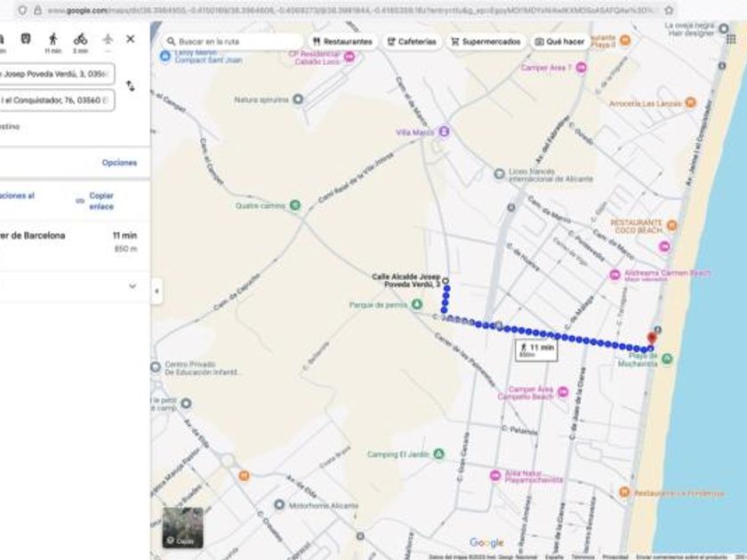
Task: Open the Centro Privado De Educación Infantil marker
Action: 156,367
